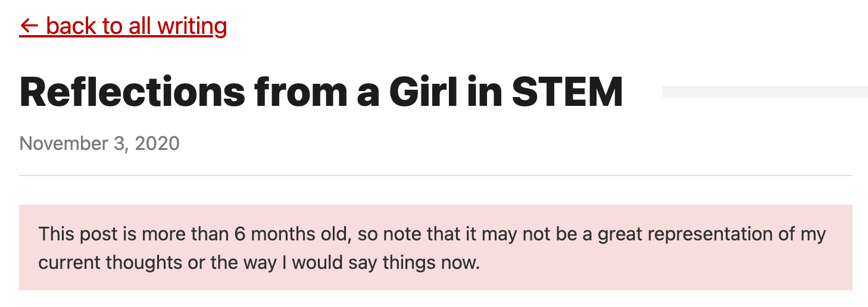Click the horizontal divider under the date
This screenshot has width=868, height=307.
[x=435, y=176]
